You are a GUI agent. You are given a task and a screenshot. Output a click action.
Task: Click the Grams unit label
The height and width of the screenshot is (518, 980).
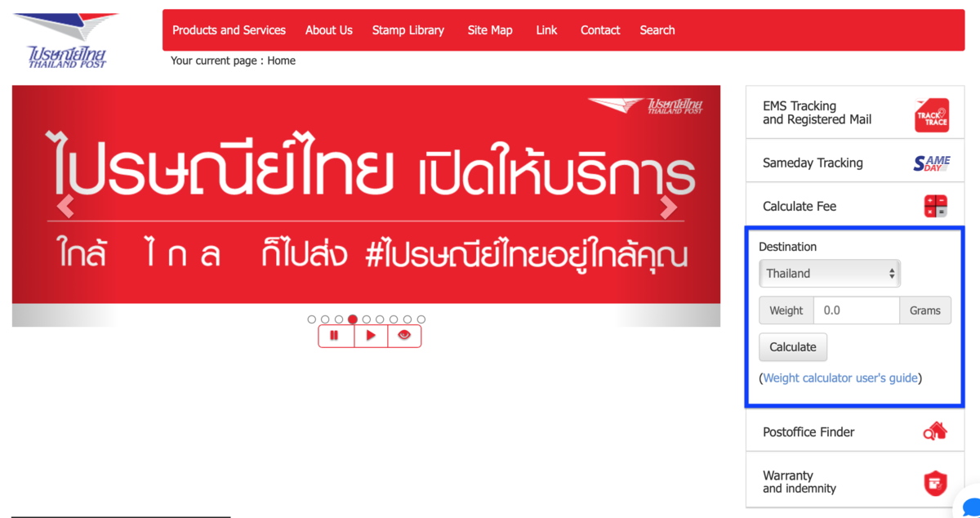tap(925, 310)
